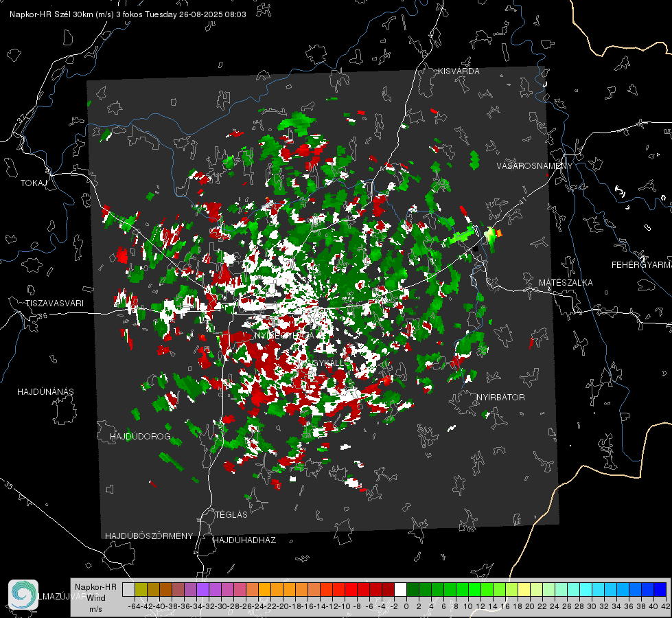Select the TISZAVASVÁRI label
This screenshot has height=618, width=672.
(55, 304)
